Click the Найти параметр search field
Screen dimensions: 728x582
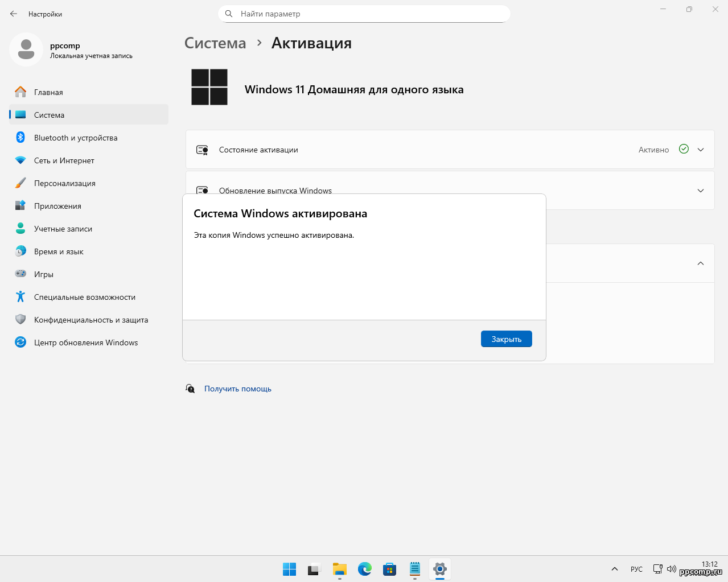pyautogui.click(x=364, y=14)
